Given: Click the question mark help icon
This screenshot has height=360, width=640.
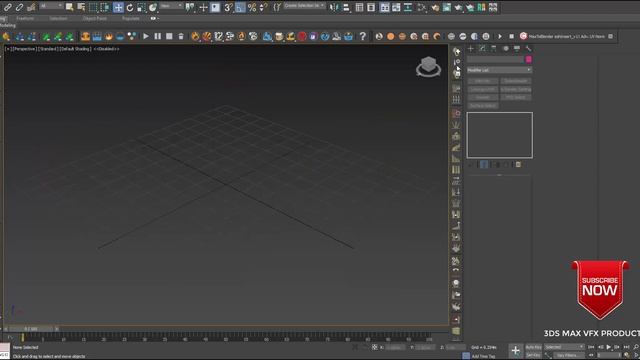Looking at the screenshot, I should coord(362,36).
